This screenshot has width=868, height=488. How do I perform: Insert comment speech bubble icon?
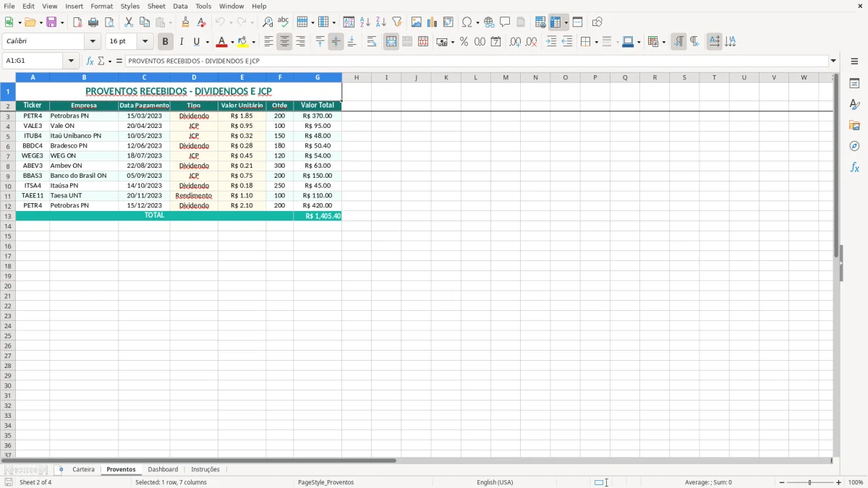pos(506,22)
